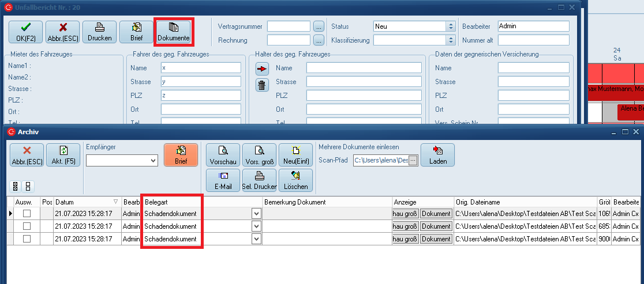The image size is (644, 284).
Task: Open Vorschau preview in the Archiv window
Action: coord(223,156)
